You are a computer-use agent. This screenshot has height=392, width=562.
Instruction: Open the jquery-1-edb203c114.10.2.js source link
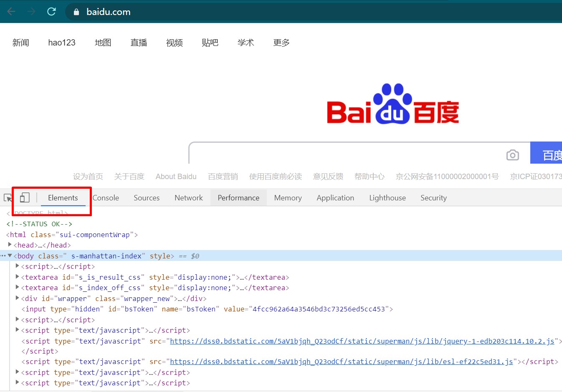coord(362,341)
